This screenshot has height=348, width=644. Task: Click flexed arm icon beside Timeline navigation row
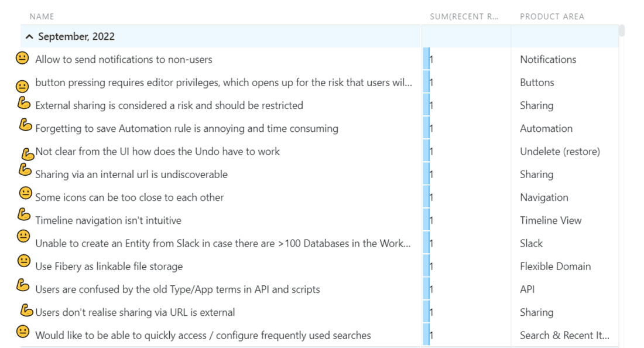23,215
